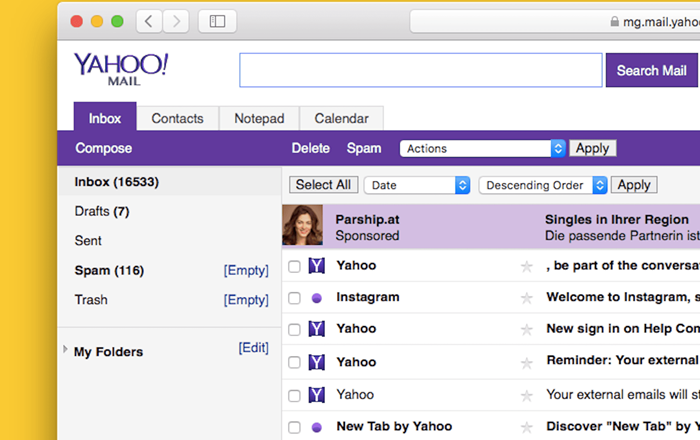The width and height of the screenshot is (700, 440).
Task: Open the "New sign in on Help" email
Action: point(623,329)
